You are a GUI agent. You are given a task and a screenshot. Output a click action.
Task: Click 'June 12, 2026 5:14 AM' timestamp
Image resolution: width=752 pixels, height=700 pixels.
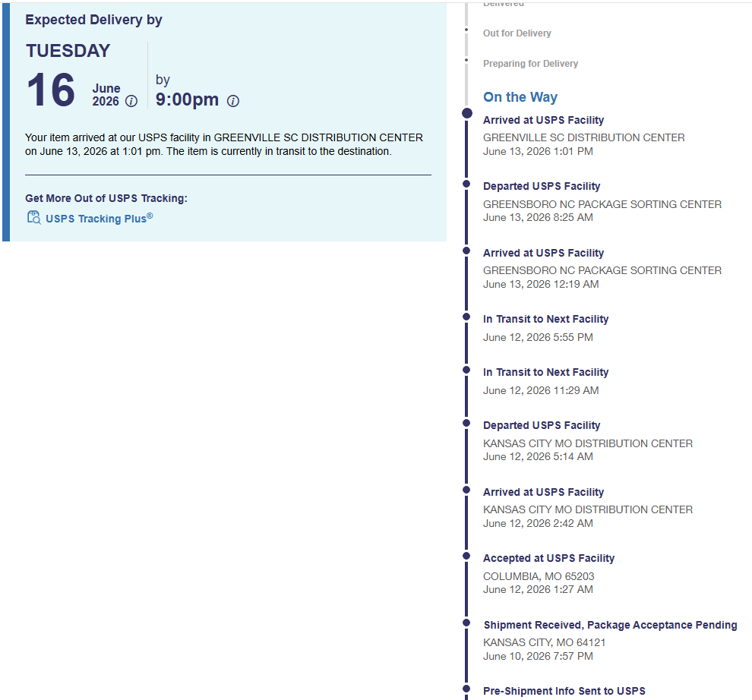[538, 457]
